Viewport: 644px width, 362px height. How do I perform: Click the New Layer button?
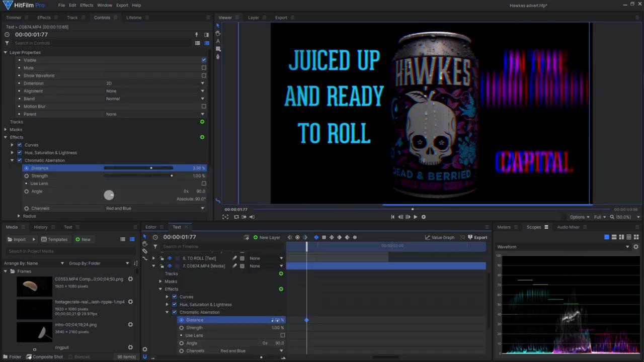267,237
